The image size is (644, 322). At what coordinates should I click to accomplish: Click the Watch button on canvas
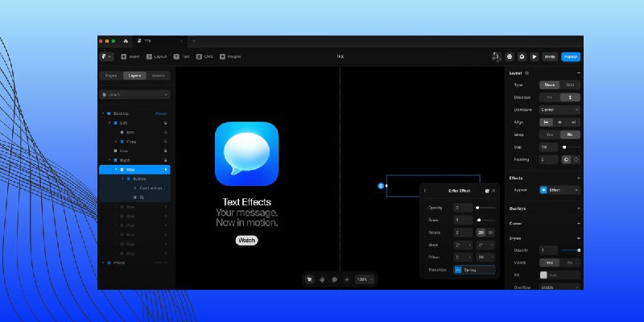tap(246, 241)
